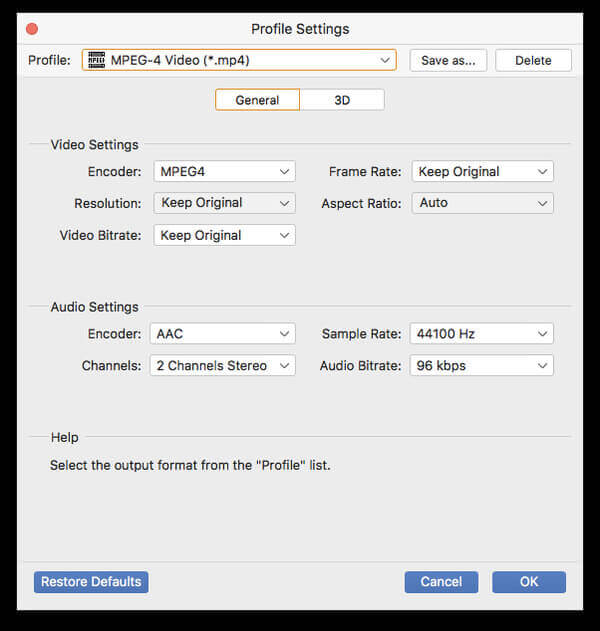The image size is (600, 631).
Task: Click the Save as... button
Action: (448, 60)
